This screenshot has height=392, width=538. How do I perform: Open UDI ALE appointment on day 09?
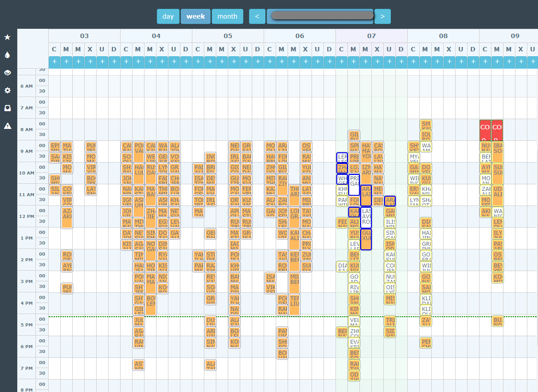pos(498,196)
